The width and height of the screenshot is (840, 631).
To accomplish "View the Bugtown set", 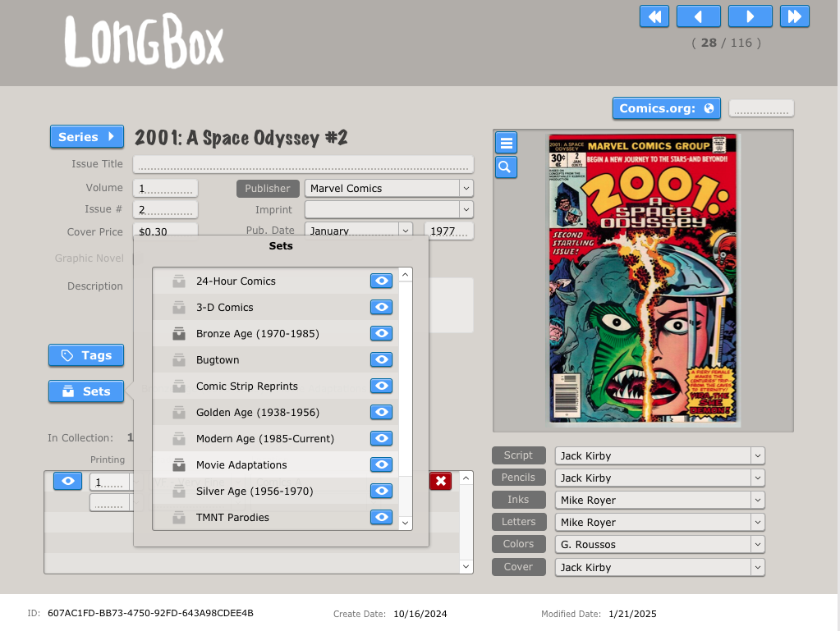I will (x=382, y=359).
